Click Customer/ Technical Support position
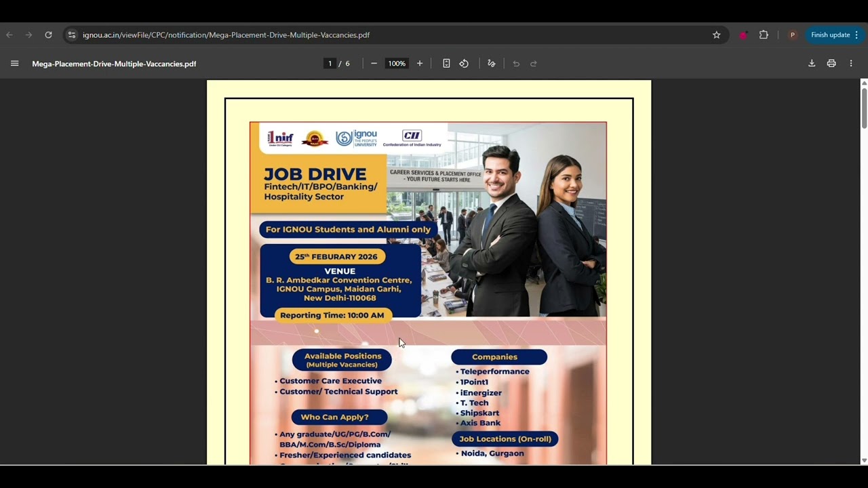 (338, 391)
